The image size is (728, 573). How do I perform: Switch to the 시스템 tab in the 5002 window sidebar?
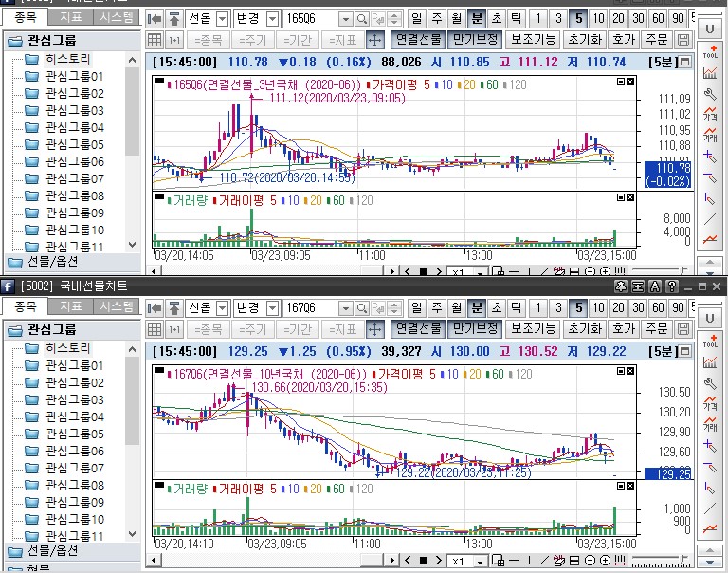tap(116, 306)
